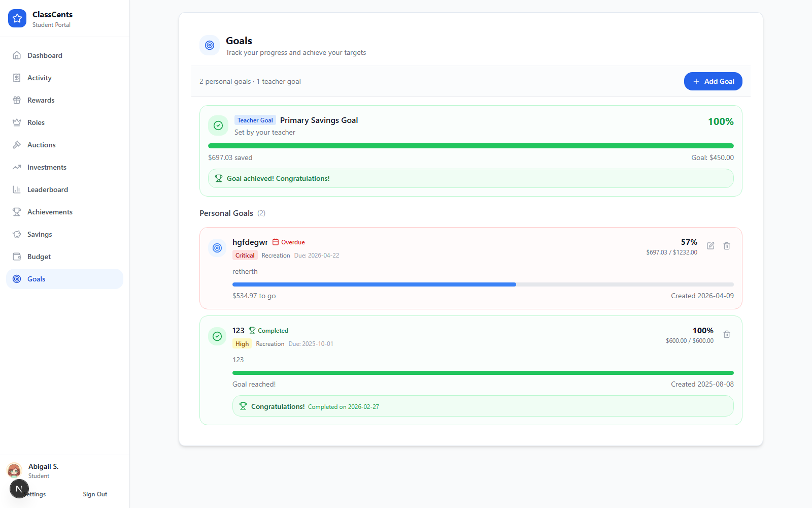The width and height of the screenshot is (812, 508).
Task: Open the Auctions page
Action: pos(64,145)
